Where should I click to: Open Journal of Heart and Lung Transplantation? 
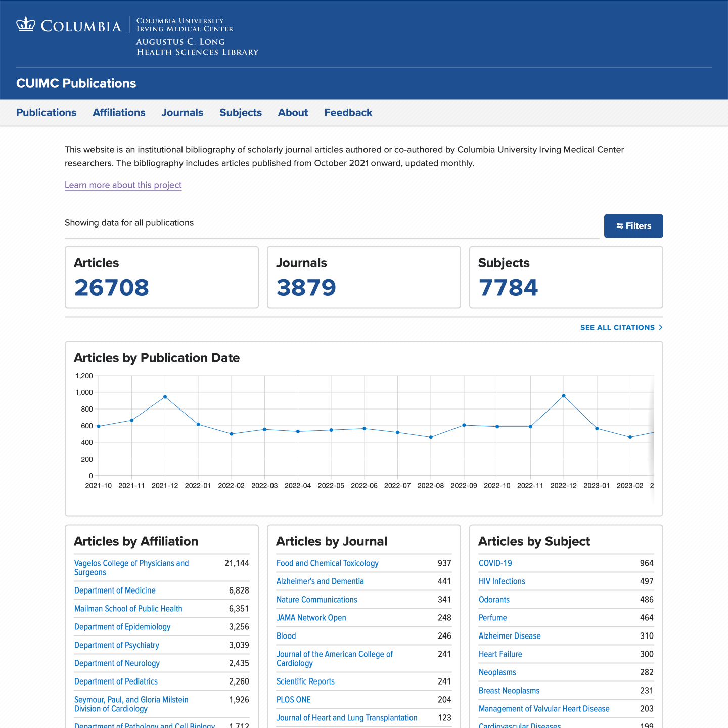pyautogui.click(x=347, y=718)
